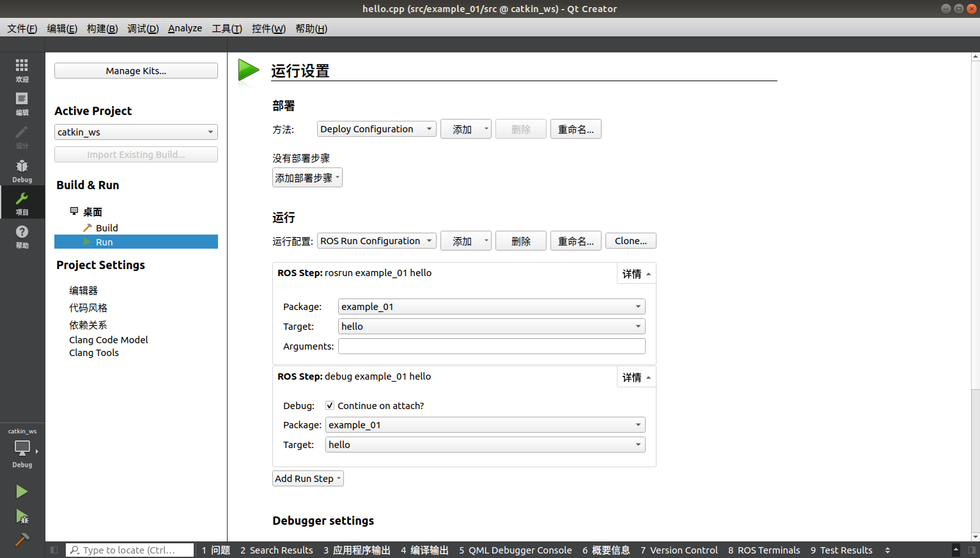Toggle Continue on attach checkbox
The image size is (980, 558).
330,405
